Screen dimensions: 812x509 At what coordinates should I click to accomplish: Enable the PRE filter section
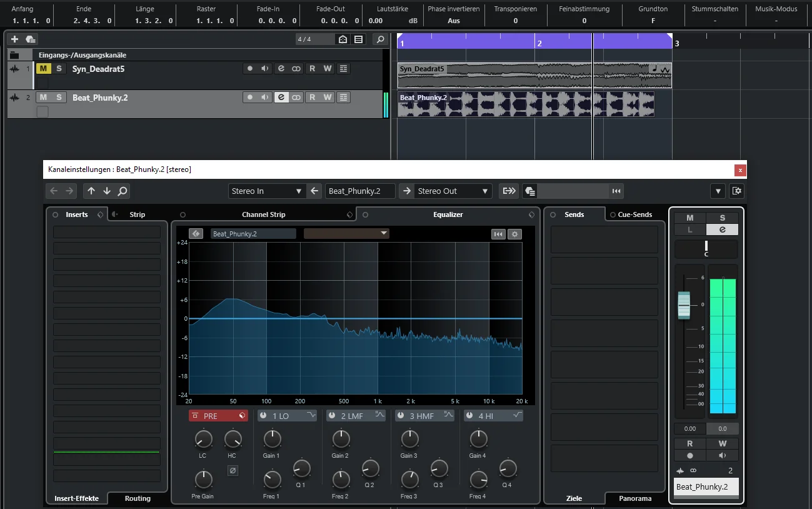pos(195,416)
